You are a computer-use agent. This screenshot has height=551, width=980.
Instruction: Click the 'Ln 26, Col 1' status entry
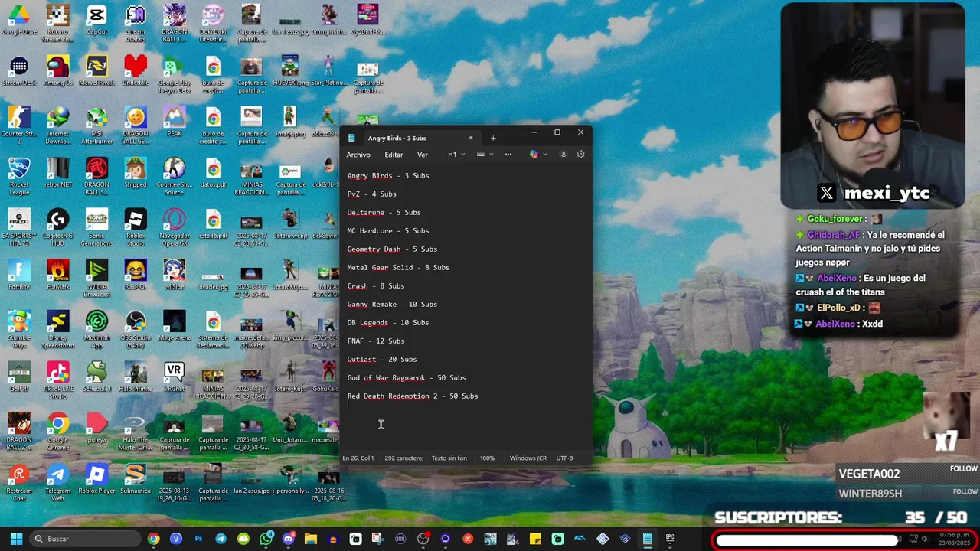358,458
